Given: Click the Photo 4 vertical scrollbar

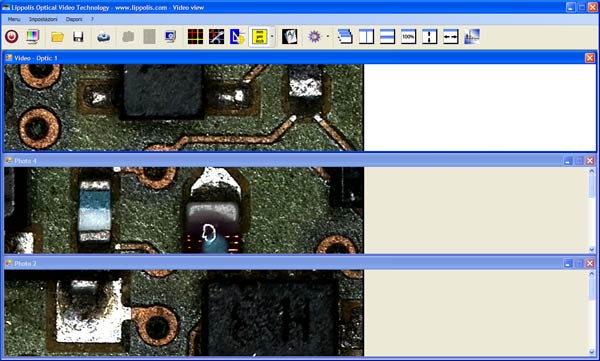Looking at the screenshot, I should tap(592, 210).
